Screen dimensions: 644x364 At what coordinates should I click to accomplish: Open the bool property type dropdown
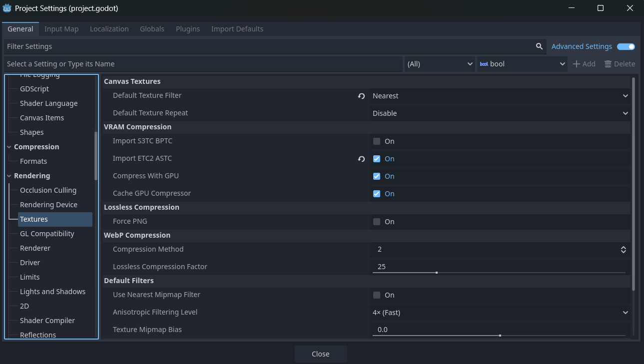(522, 64)
